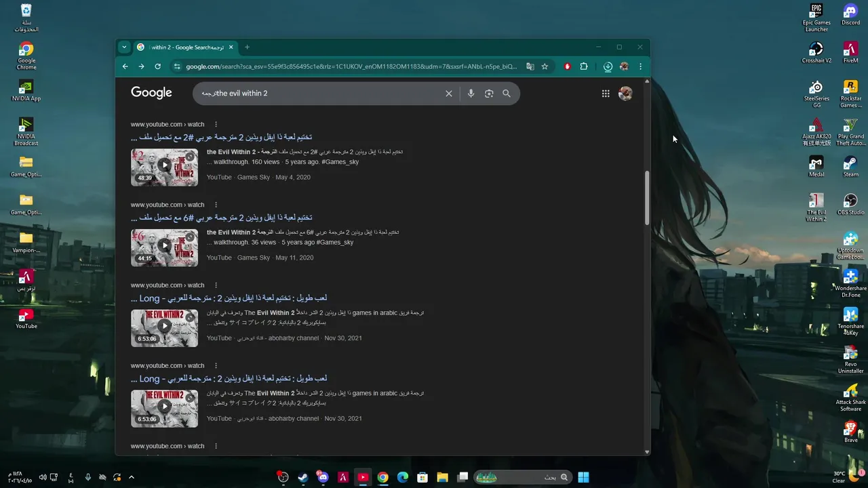Open the volume tray icon
Screen dimensions: 868x488
[x=42, y=477]
